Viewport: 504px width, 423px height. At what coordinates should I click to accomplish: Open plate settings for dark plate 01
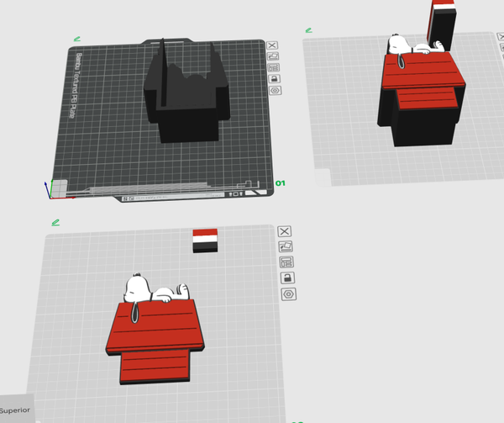pyautogui.click(x=276, y=90)
